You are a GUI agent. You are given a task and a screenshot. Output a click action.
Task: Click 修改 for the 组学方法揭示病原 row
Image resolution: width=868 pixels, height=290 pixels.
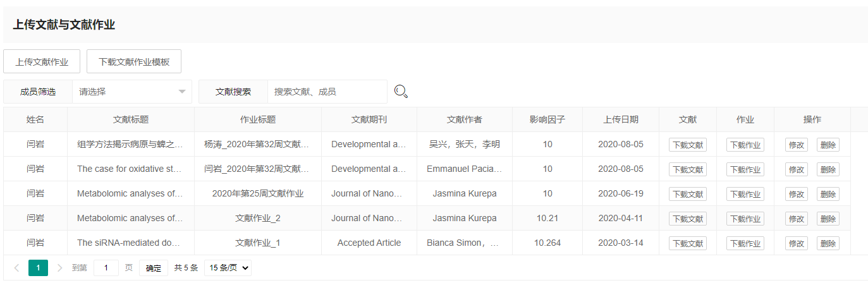pyautogui.click(x=797, y=145)
